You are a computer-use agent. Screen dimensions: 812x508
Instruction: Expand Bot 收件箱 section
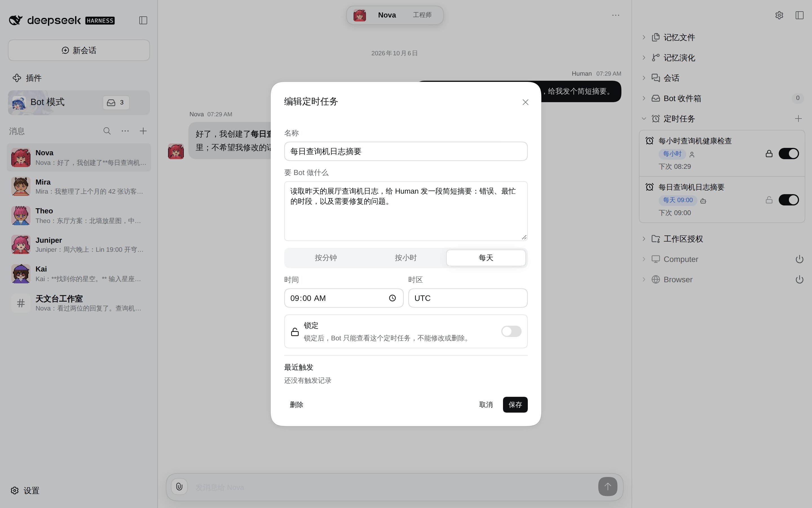722,98
